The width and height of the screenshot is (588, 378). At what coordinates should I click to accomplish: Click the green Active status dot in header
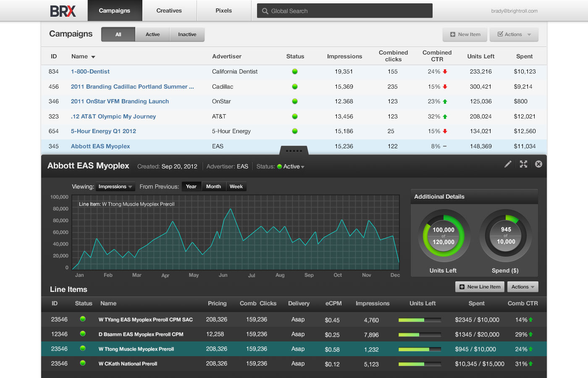click(280, 167)
